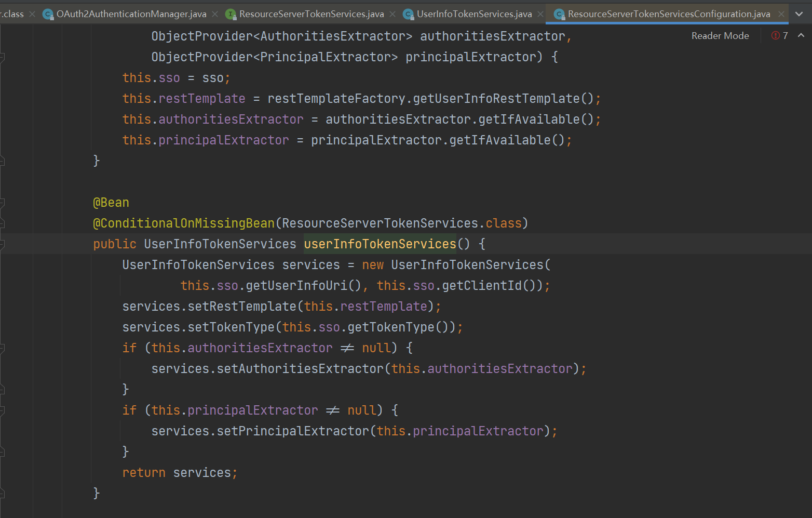Collapse the userInfoTokenServices method fold marker
Viewport: 812px width, 518px height.
(x=2, y=244)
